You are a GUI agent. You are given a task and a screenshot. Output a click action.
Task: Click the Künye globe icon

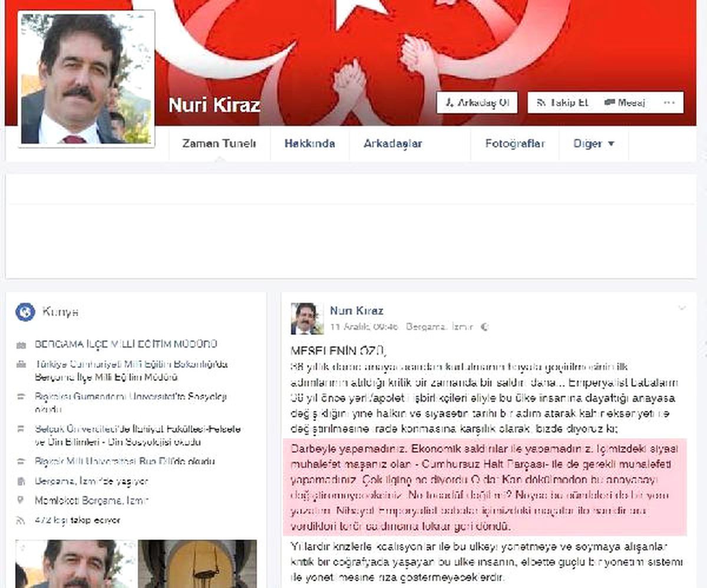(25, 312)
